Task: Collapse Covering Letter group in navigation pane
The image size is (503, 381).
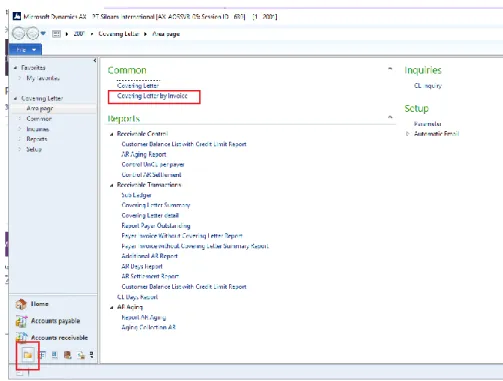Action: pos(15,98)
